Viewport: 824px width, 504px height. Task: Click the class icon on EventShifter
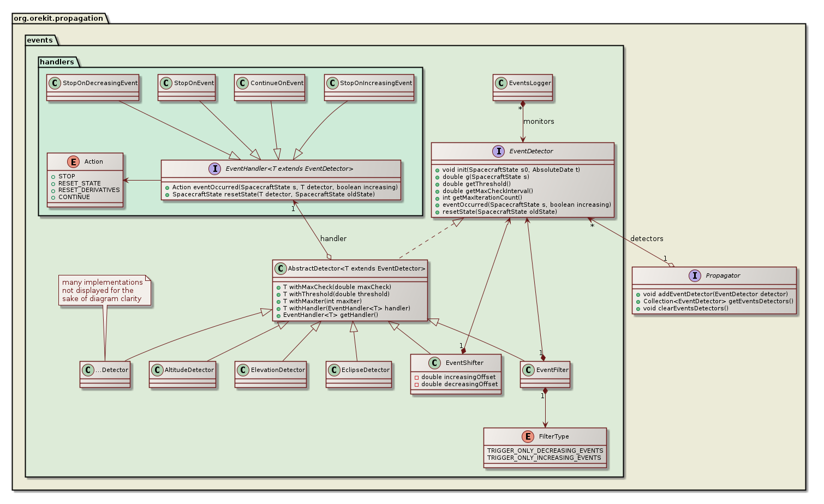tap(434, 362)
